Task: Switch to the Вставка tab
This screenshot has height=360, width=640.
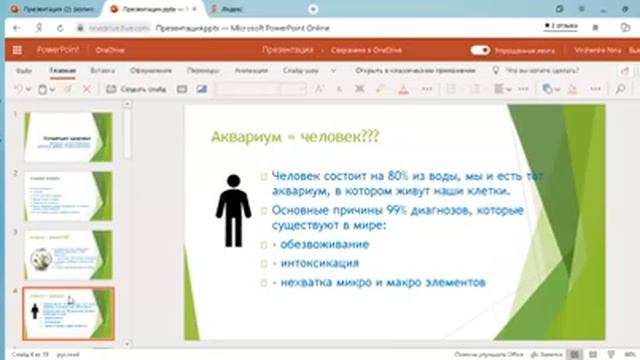Action: coord(102,71)
